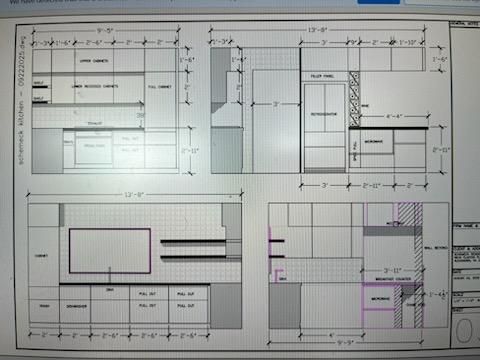
Task: Select the BREAKFAST COUNTER label
Action: point(393,279)
